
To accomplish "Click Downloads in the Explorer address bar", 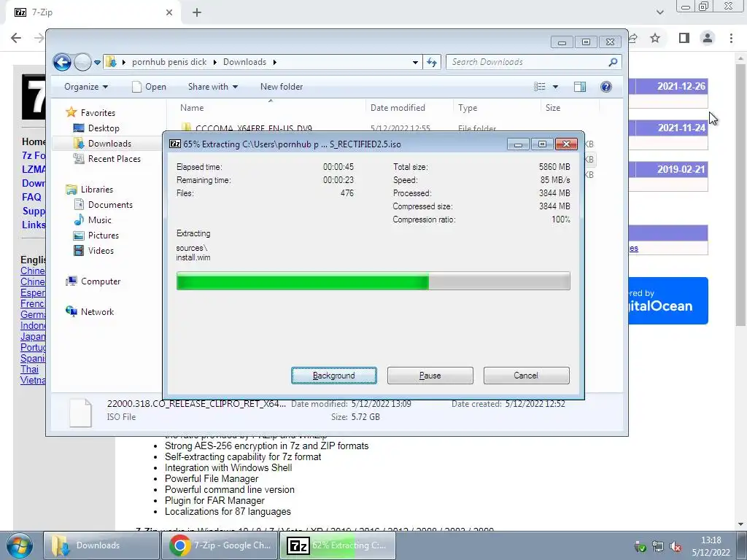I will point(244,62).
